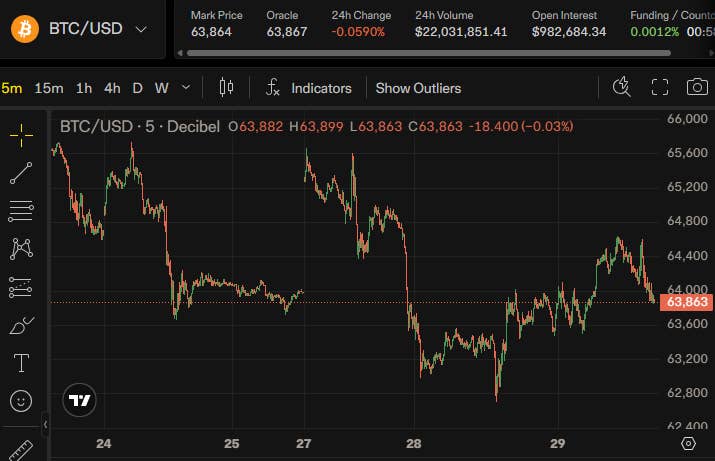Switch to the 4h timeframe

click(112, 88)
